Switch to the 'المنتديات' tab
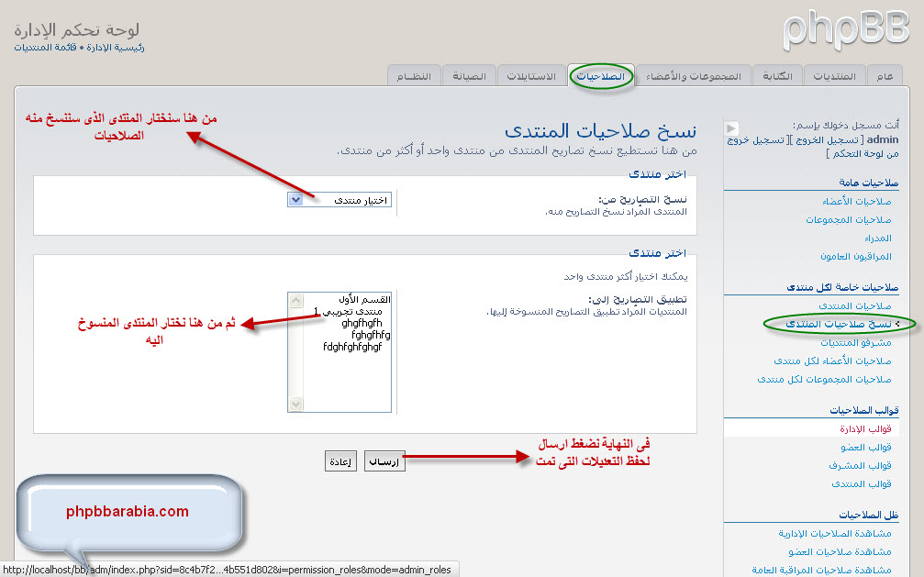This screenshot has width=924, height=577. tap(834, 76)
